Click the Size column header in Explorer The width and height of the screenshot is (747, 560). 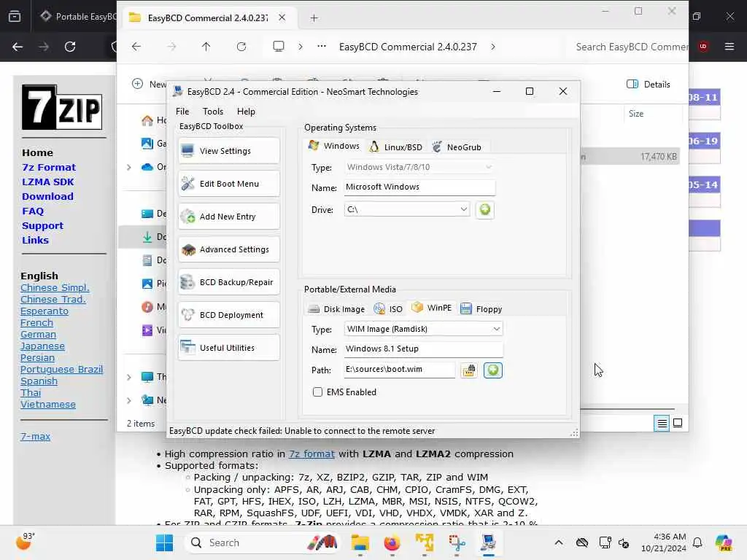tap(636, 114)
